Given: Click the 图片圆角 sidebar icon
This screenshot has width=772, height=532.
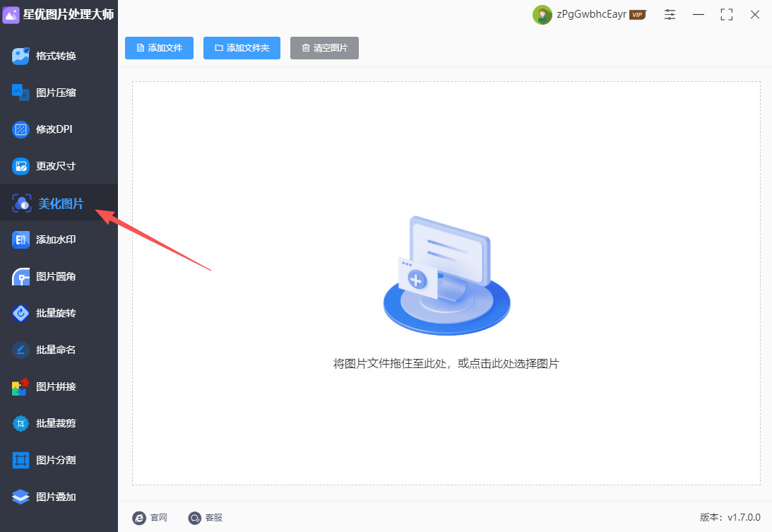Looking at the screenshot, I should click(20, 277).
